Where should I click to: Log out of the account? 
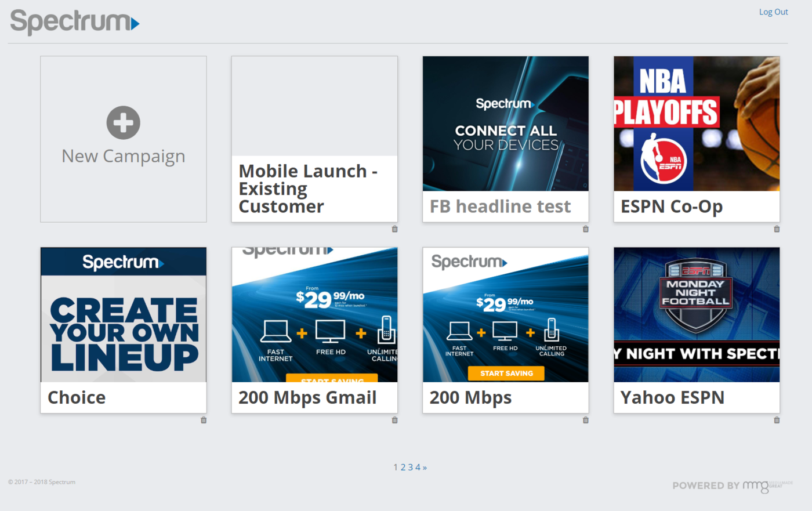(x=773, y=12)
